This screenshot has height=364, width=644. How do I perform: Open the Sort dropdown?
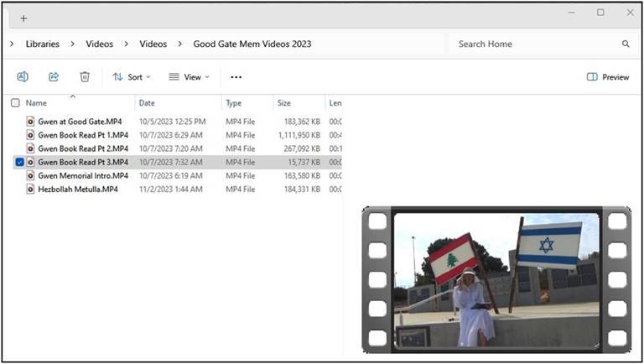(x=132, y=77)
